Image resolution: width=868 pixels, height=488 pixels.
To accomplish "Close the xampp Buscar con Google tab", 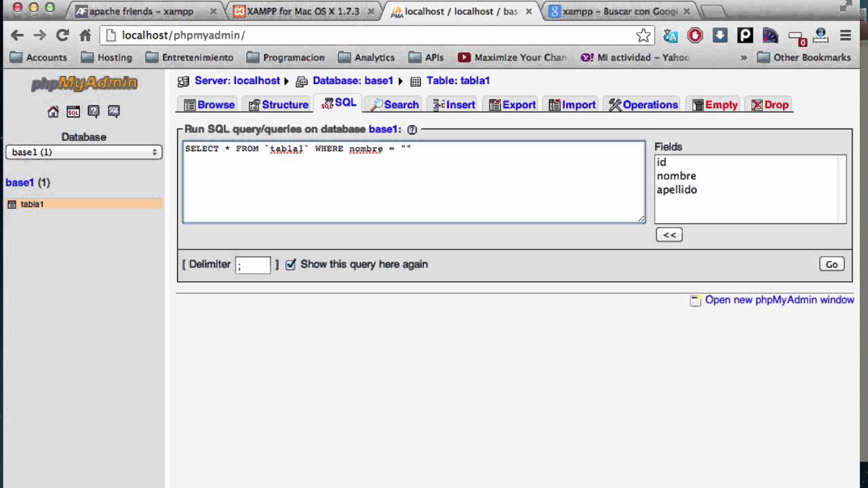I will (688, 12).
